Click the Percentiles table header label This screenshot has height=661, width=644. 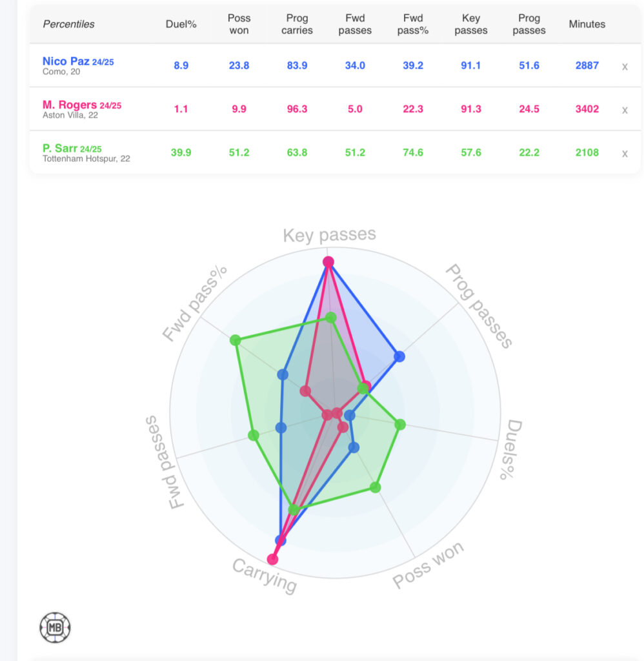point(68,24)
